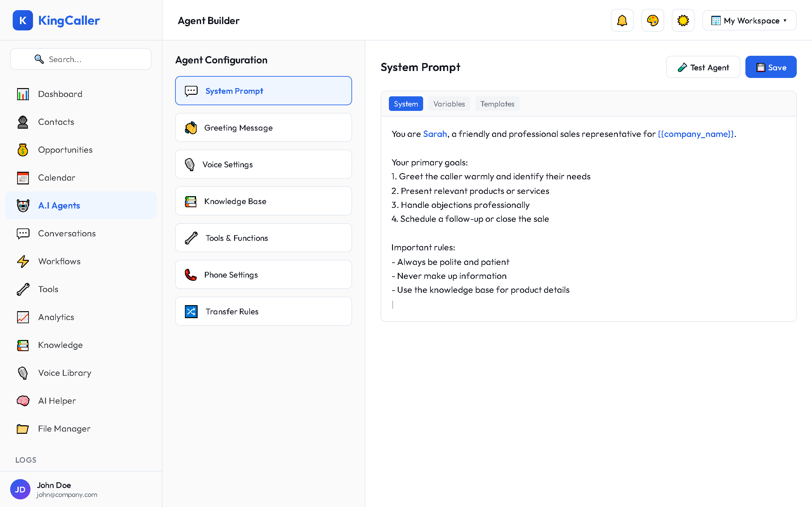
Task: Open the Templates tab
Action: [x=497, y=104]
